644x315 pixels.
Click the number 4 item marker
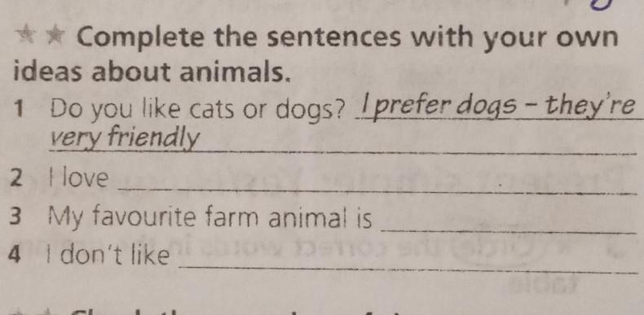coord(15,255)
